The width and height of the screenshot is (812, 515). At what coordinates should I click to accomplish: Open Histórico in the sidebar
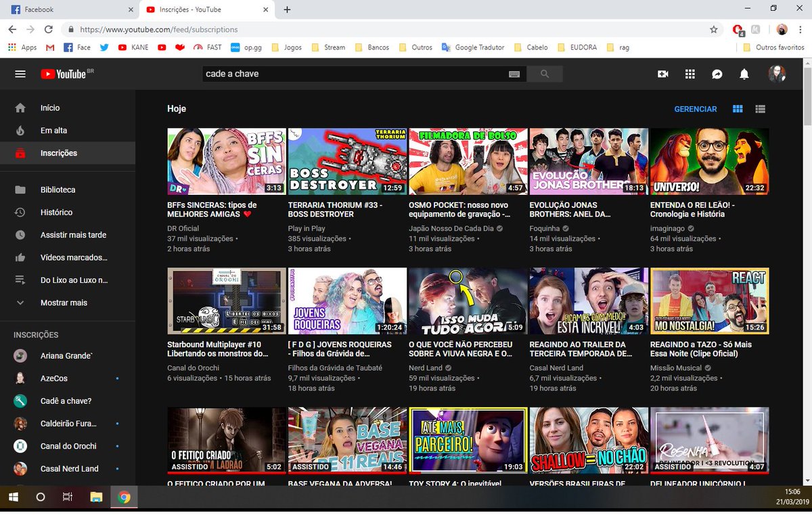coord(68,212)
